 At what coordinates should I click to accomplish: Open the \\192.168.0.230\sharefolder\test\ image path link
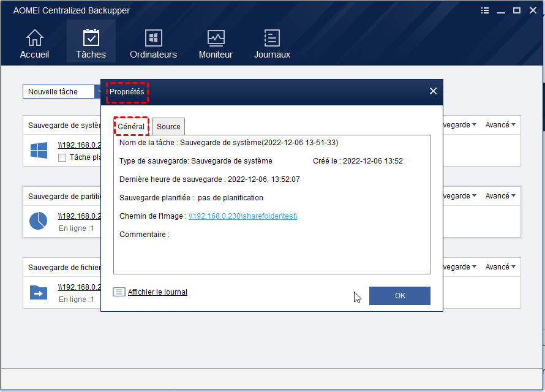point(242,216)
